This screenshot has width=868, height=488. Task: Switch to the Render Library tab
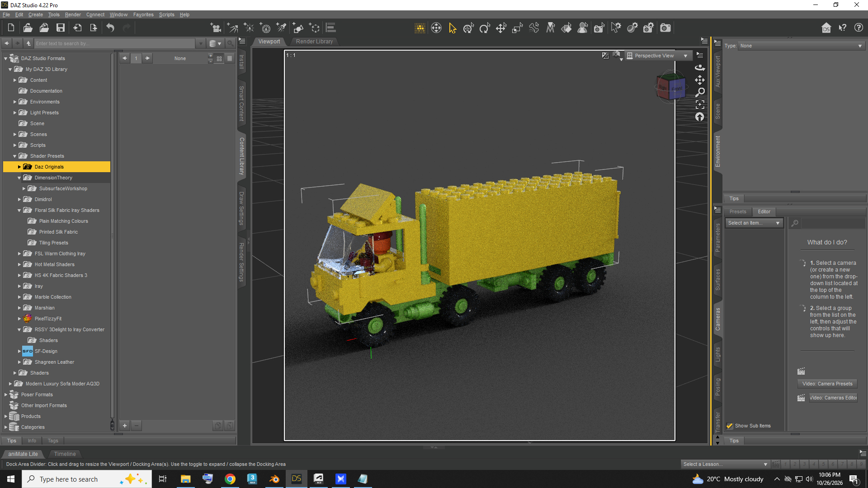[x=314, y=42]
